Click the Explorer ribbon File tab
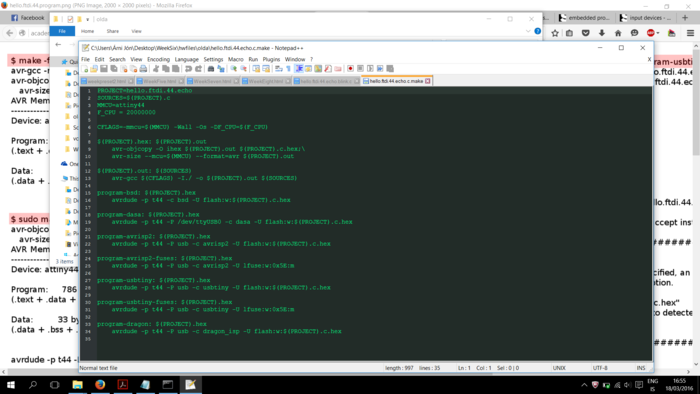 [62, 31]
